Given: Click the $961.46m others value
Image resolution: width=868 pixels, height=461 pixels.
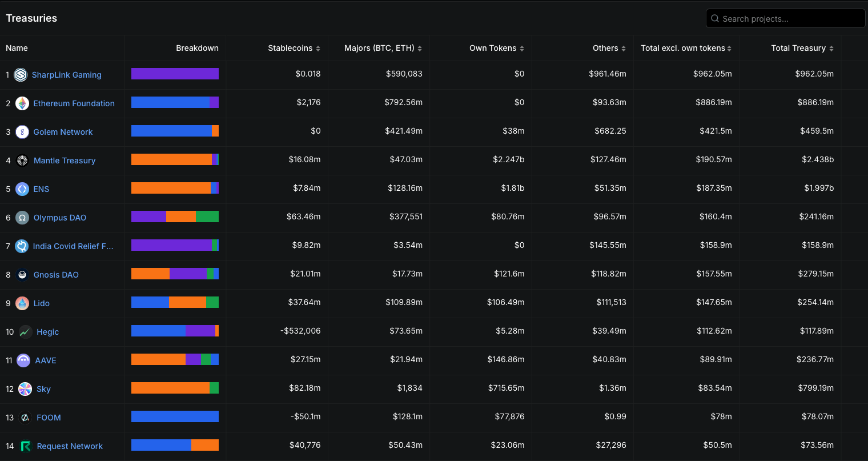Looking at the screenshot, I should pyautogui.click(x=608, y=74).
